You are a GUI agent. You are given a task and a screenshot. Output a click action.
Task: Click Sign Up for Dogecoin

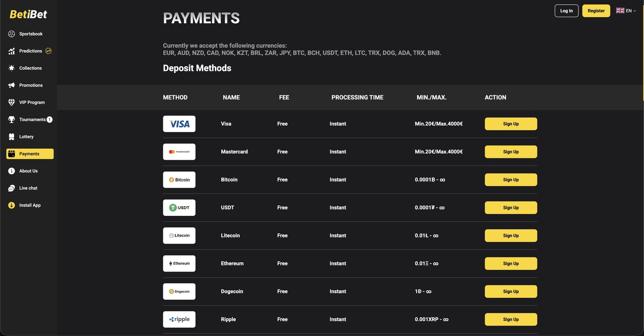click(x=511, y=291)
